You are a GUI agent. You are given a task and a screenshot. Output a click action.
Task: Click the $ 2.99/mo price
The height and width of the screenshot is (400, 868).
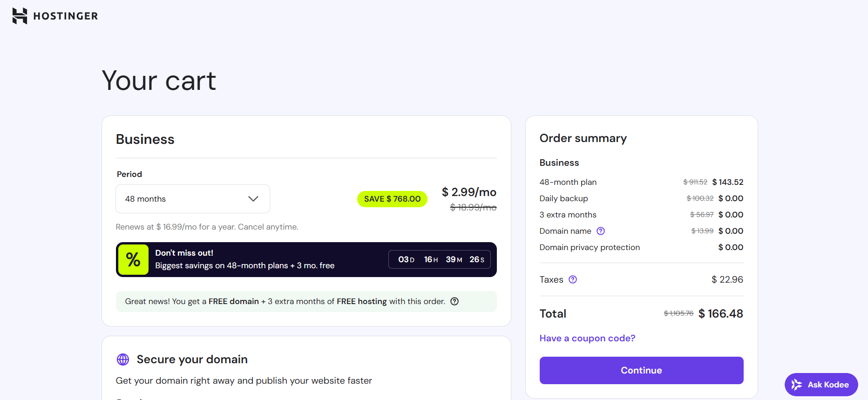pos(469,192)
